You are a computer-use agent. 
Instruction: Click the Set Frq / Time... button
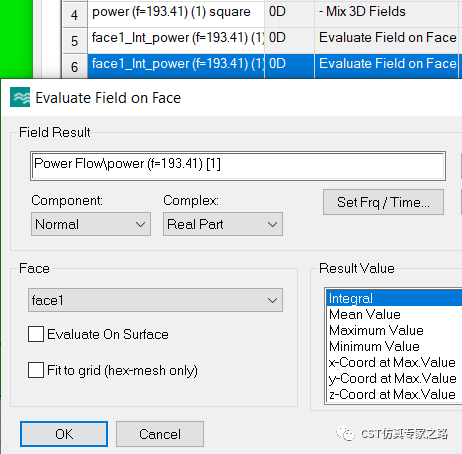383,202
